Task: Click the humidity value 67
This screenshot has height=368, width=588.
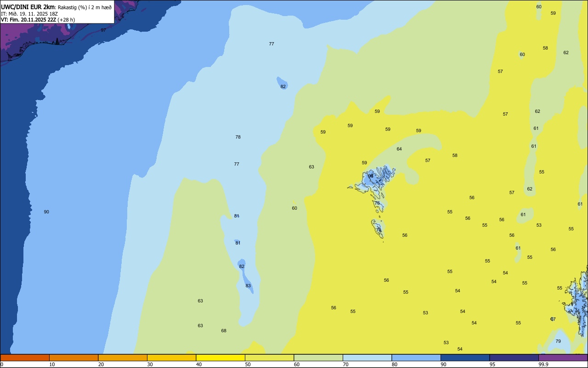Action: point(553,319)
